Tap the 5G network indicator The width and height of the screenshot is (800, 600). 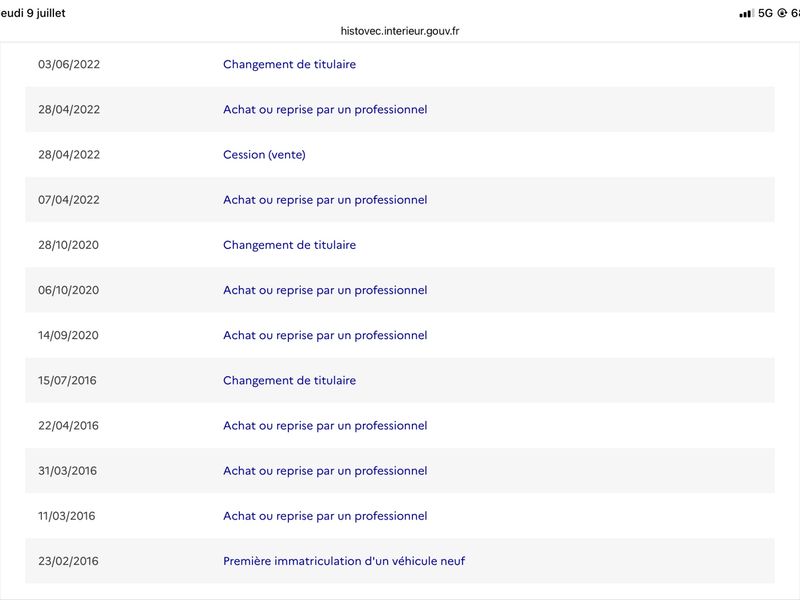click(x=765, y=13)
